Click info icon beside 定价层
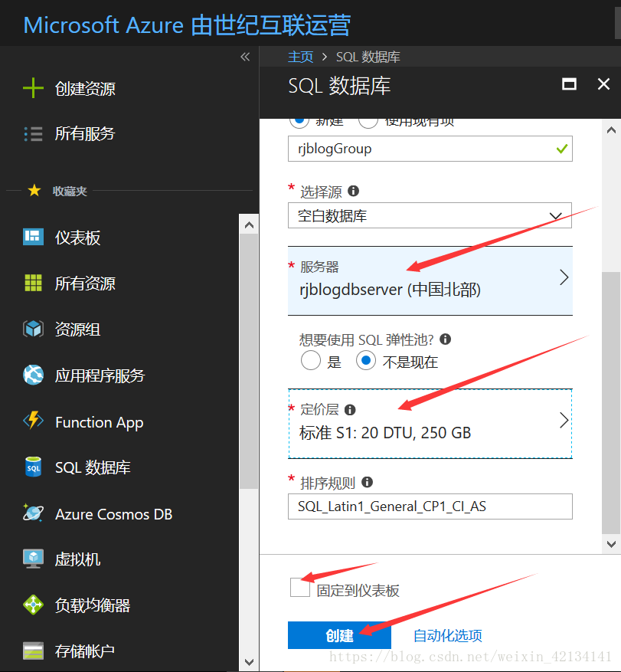Image resolution: width=621 pixels, height=672 pixels. 350,410
